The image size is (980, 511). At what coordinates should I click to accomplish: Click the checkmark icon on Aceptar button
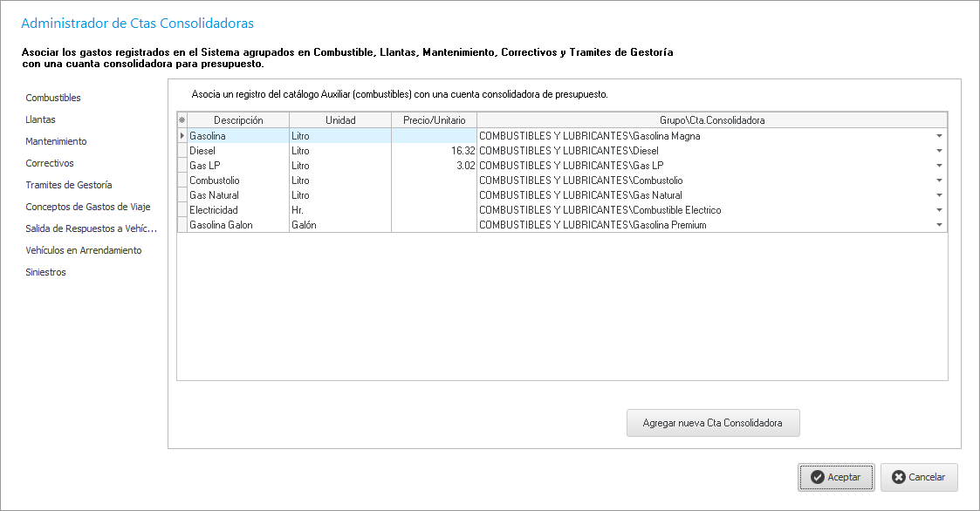tap(817, 477)
